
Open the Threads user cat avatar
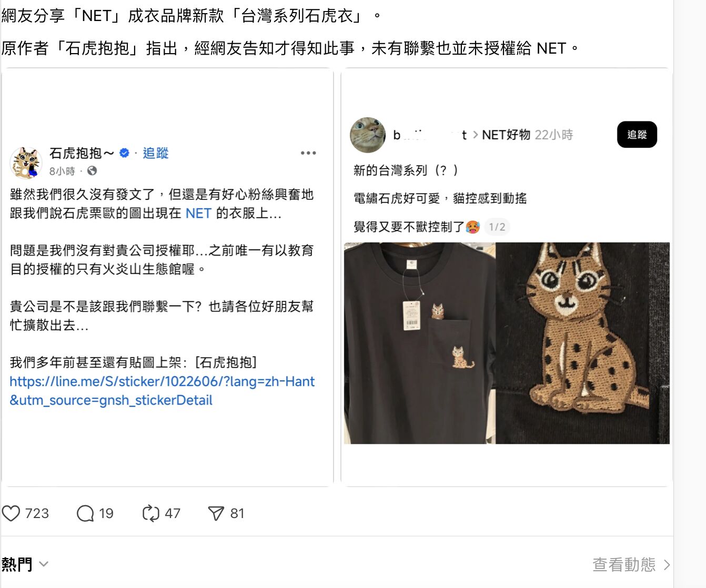click(368, 135)
